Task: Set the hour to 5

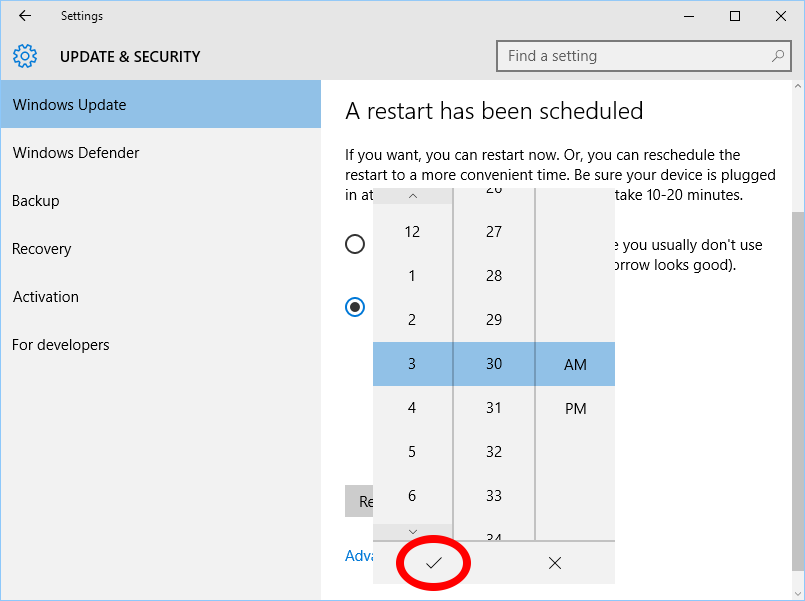Action: [x=412, y=452]
